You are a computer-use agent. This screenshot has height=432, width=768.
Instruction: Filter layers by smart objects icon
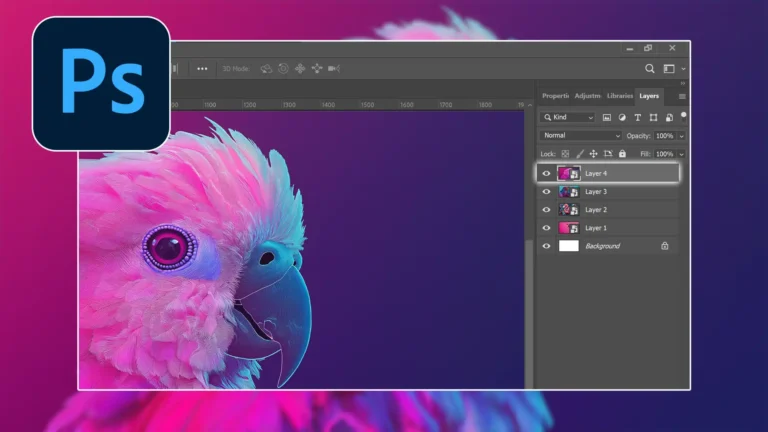click(669, 118)
